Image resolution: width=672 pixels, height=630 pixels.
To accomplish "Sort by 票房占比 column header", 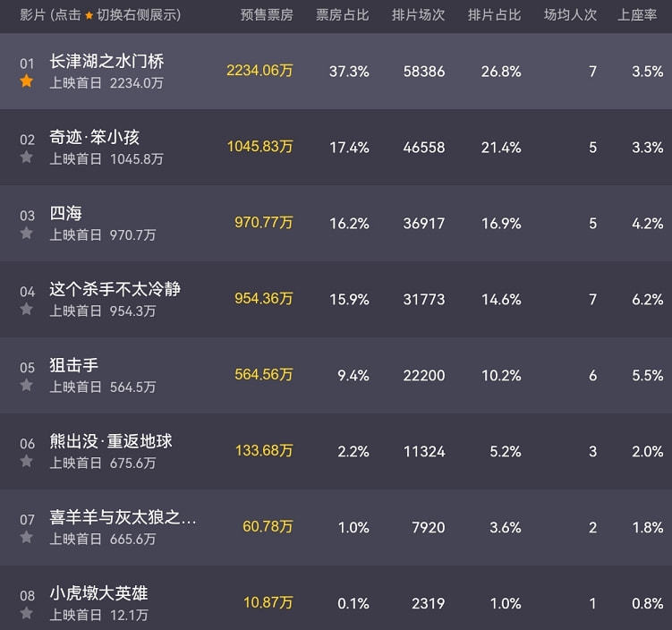I will 342,15.
